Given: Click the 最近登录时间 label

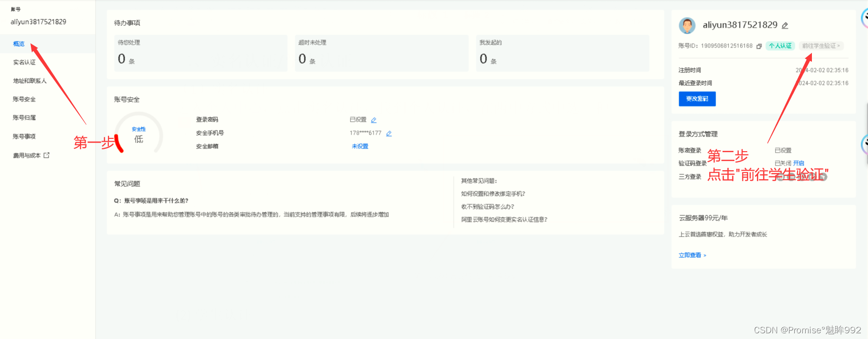Looking at the screenshot, I should point(695,83).
